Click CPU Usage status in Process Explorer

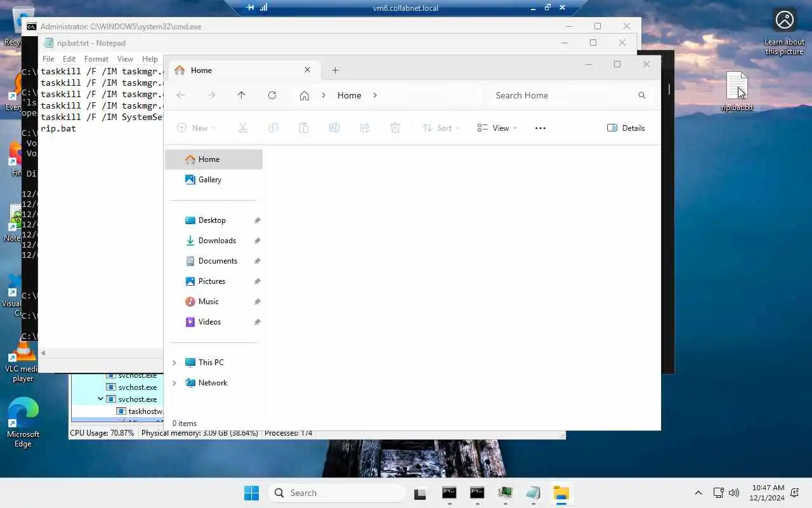(x=101, y=433)
